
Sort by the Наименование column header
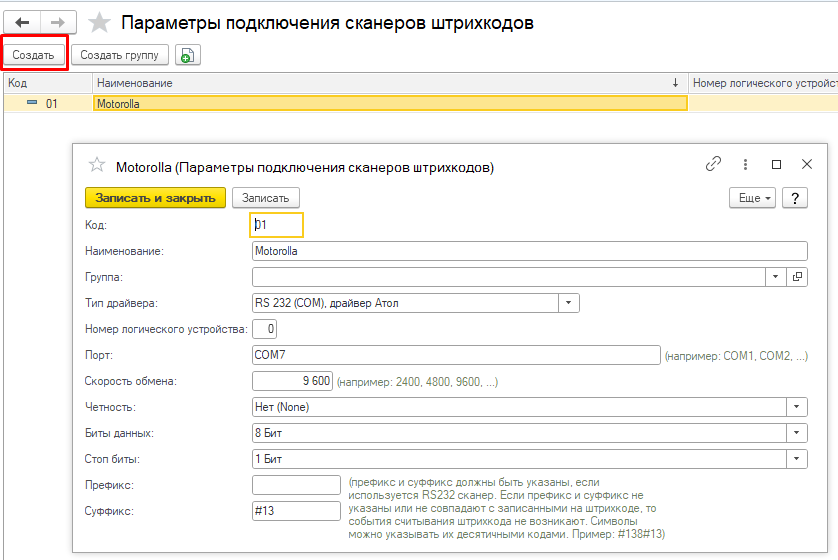390,83
